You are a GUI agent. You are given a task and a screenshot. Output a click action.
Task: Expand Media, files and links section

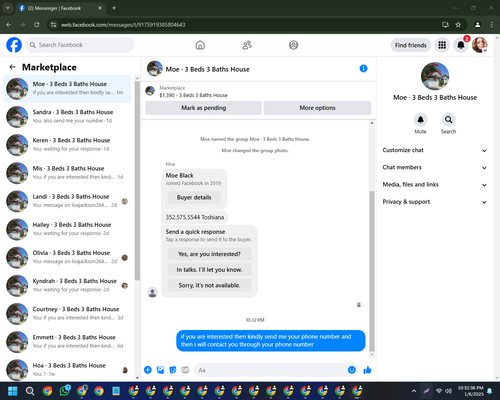point(435,184)
